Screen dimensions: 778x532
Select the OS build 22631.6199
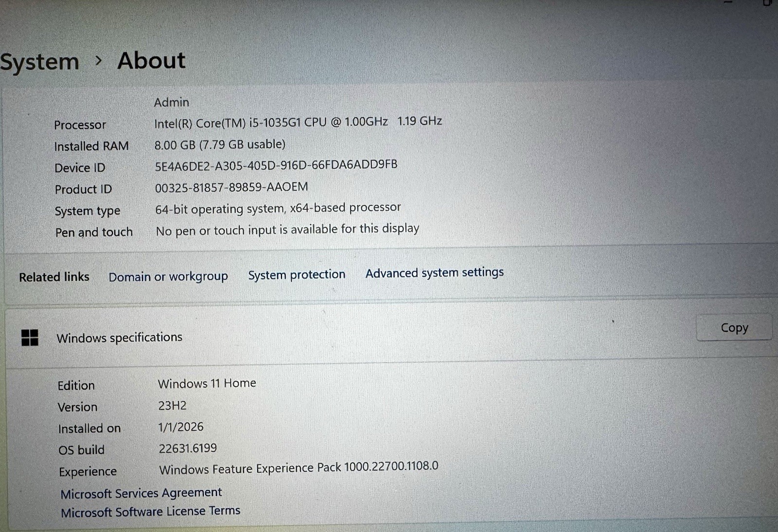pos(188,448)
